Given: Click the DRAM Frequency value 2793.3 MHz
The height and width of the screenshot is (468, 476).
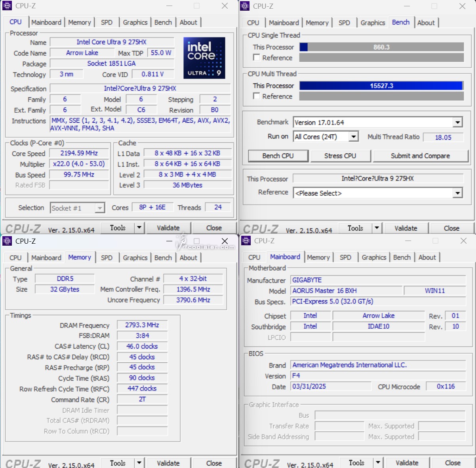Looking at the screenshot, I should 142,325.
